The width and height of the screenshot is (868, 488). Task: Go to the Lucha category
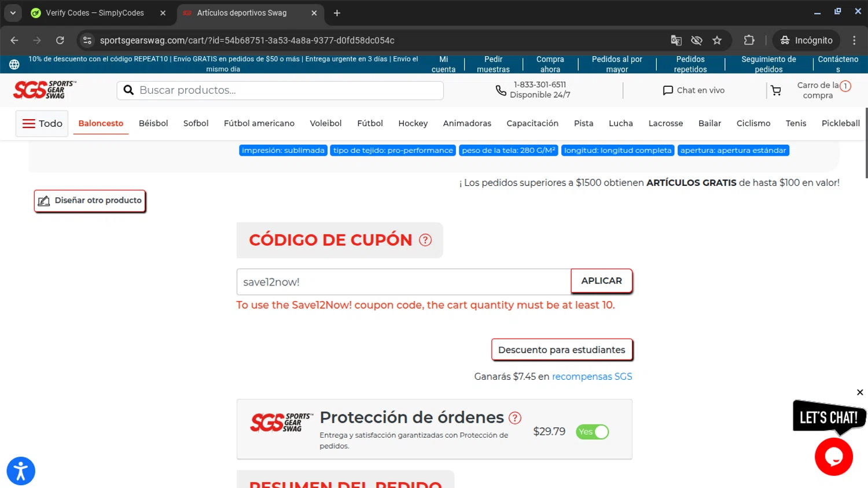pos(621,123)
